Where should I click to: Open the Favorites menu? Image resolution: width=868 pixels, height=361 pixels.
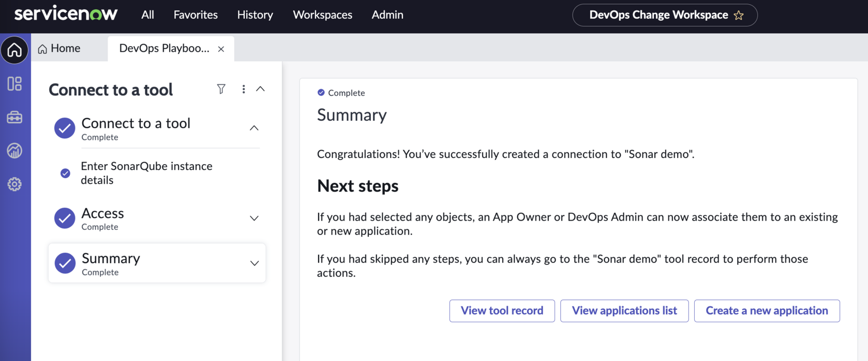click(x=196, y=15)
